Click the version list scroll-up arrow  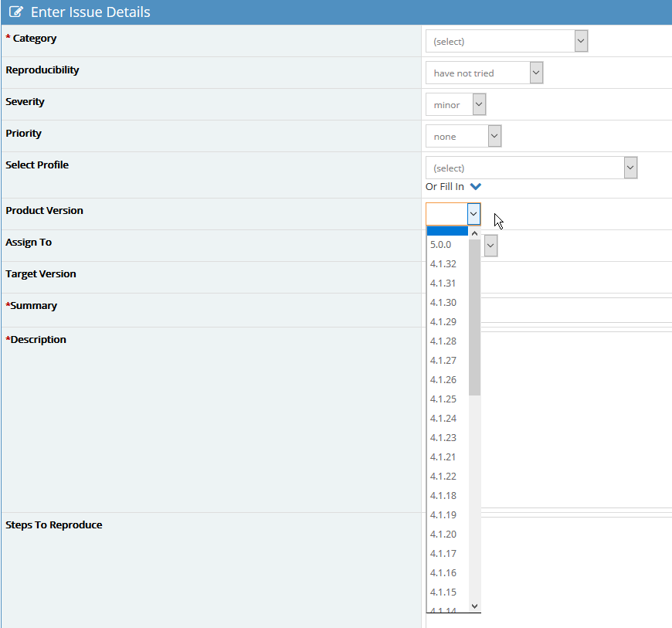pos(474,233)
